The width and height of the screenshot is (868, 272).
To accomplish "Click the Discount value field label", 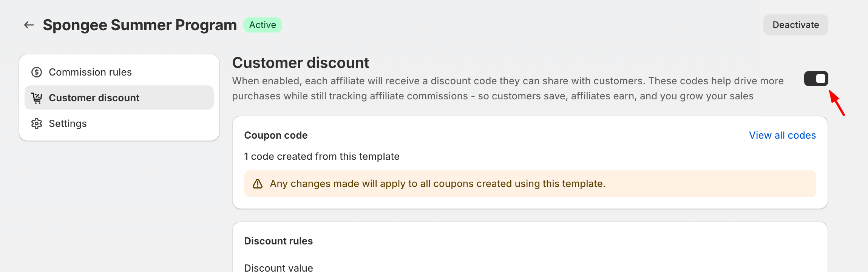I will [x=278, y=267].
